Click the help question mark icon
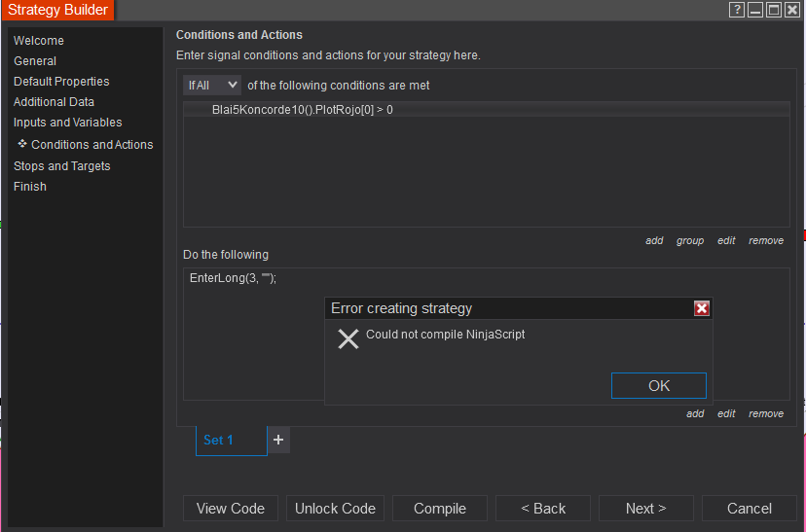Screen dimensions: 806x532 coord(737,10)
